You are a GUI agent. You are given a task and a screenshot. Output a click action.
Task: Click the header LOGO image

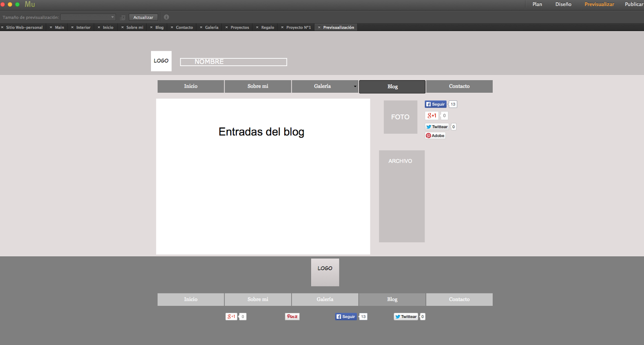[x=161, y=61]
